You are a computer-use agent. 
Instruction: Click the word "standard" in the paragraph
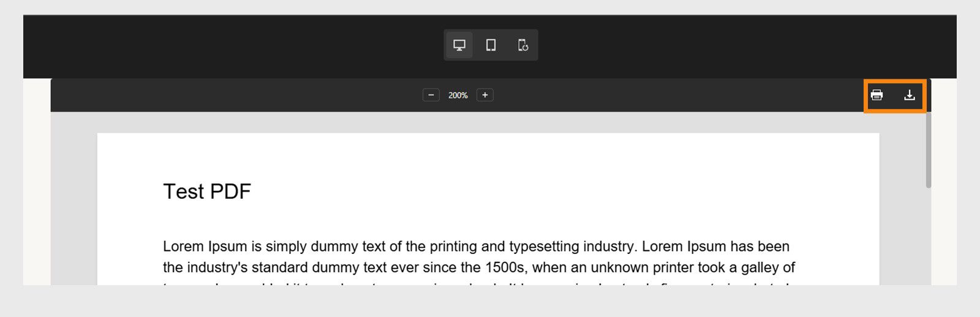(279, 267)
